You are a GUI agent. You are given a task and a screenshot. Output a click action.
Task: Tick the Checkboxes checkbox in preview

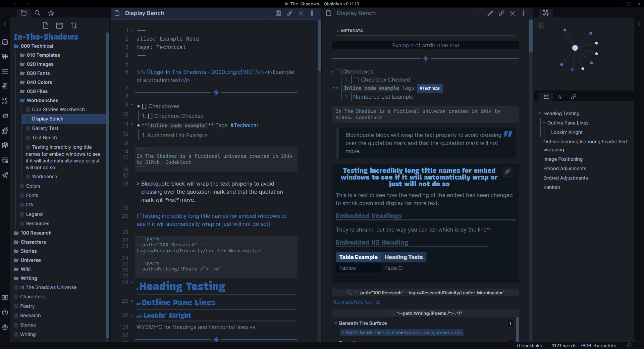click(x=337, y=72)
